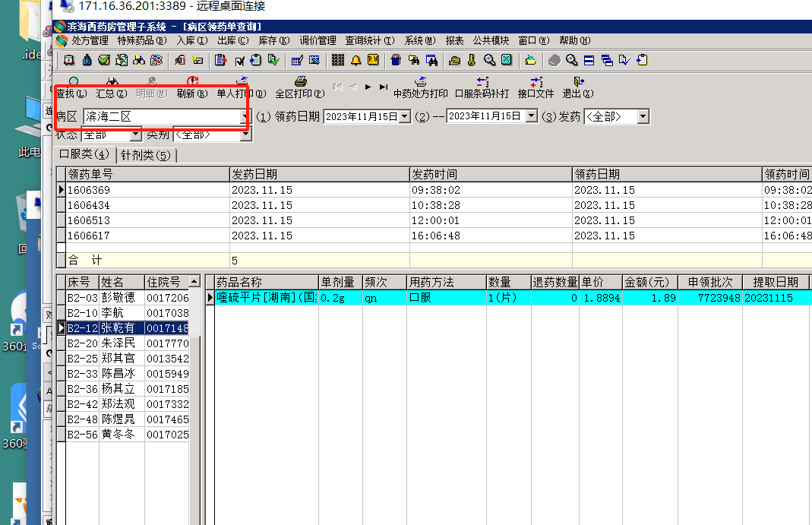Click the calendar with pencil toolbar icon

pyautogui.click(x=297, y=61)
